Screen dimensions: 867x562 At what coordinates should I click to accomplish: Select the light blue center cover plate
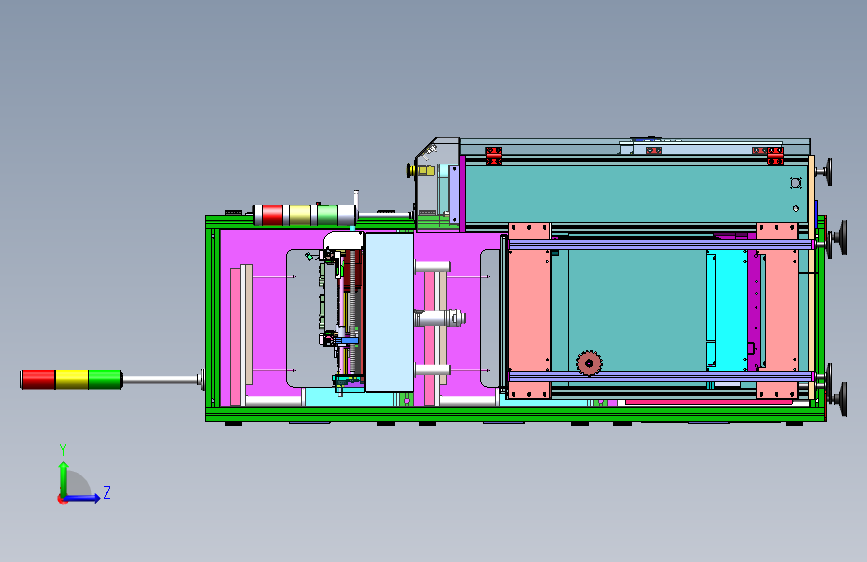pos(389,312)
